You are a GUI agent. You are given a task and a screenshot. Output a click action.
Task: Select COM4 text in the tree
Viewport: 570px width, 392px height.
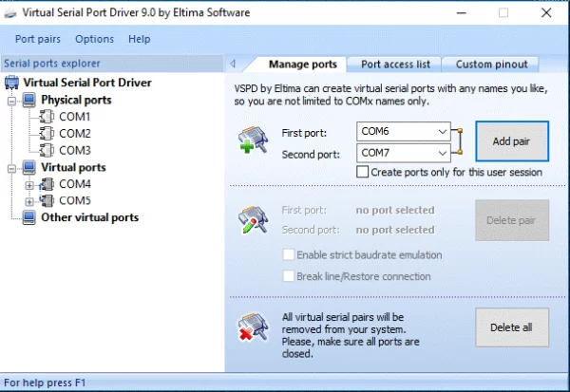click(x=75, y=184)
